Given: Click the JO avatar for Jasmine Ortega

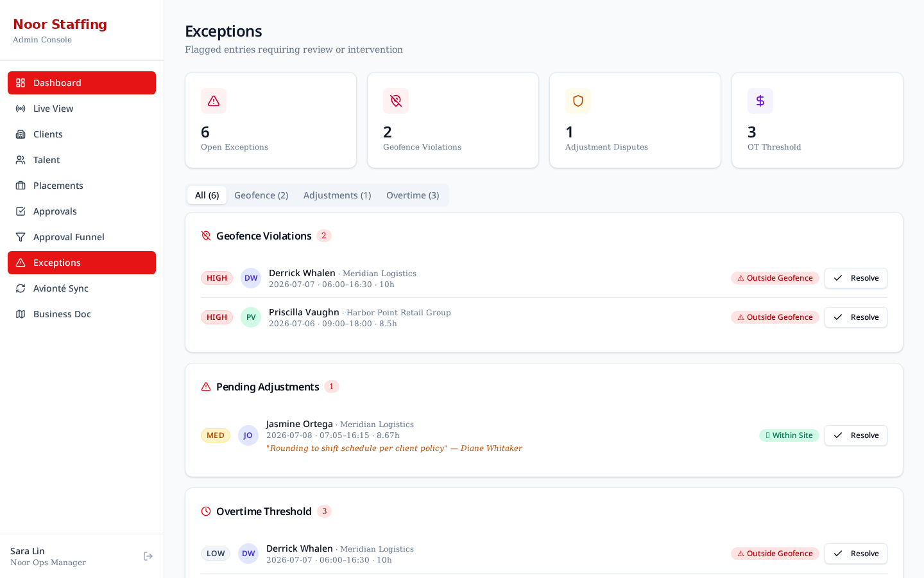Looking at the screenshot, I should coord(248,435).
